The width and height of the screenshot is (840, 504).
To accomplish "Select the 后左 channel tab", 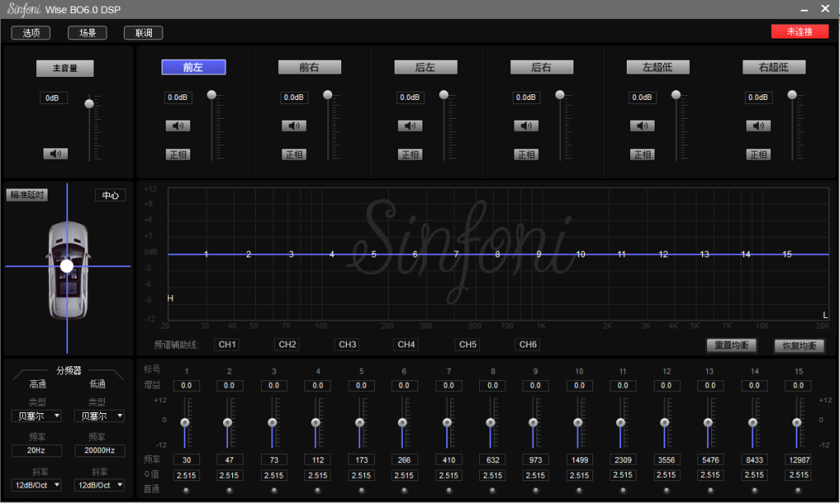I will (426, 67).
